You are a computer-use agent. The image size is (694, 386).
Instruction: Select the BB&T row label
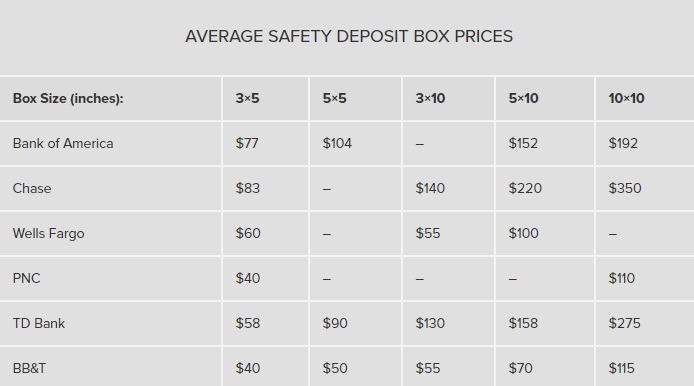tap(29, 368)
